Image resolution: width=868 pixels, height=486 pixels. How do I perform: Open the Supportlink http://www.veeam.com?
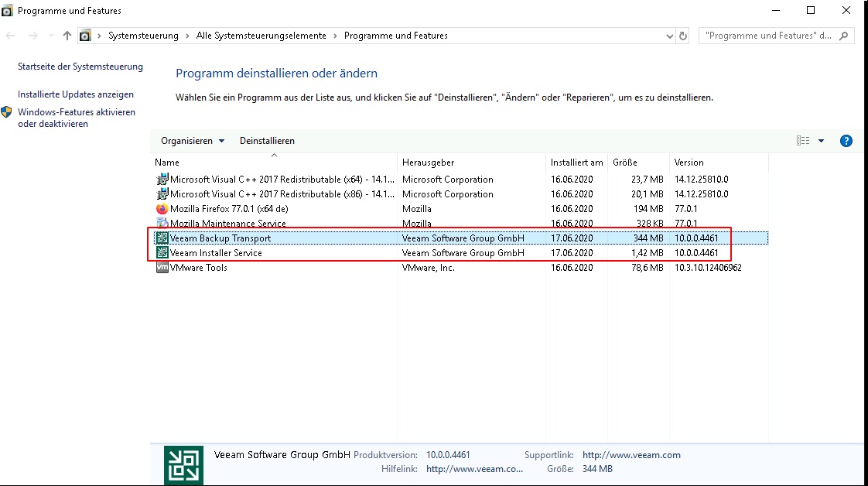631,455
